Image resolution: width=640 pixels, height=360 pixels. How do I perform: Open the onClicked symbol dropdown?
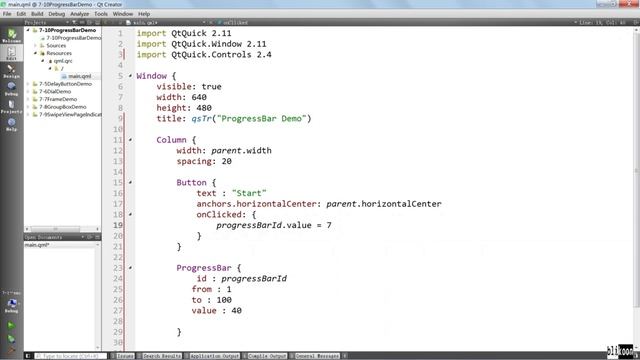(x=235, y=22)
